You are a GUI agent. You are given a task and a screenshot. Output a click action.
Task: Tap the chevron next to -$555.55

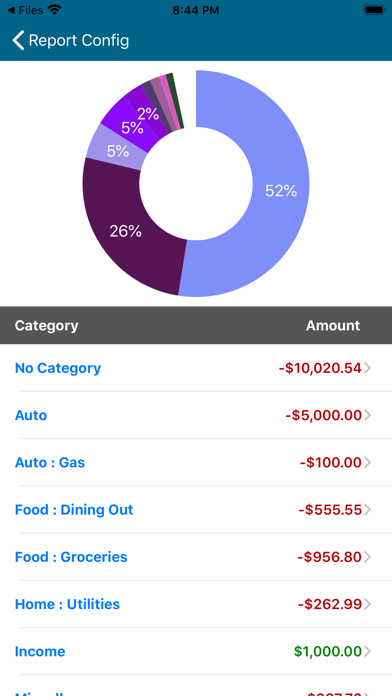coord(367,510)
